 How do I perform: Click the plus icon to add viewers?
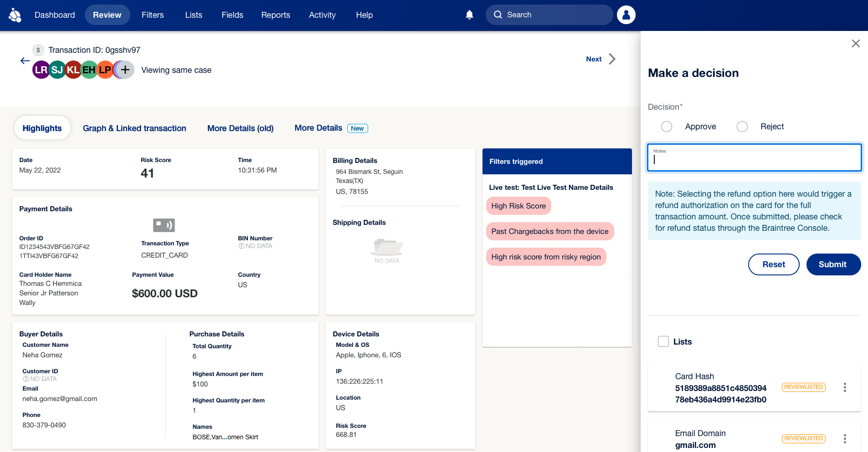click(x=125, y=70)
